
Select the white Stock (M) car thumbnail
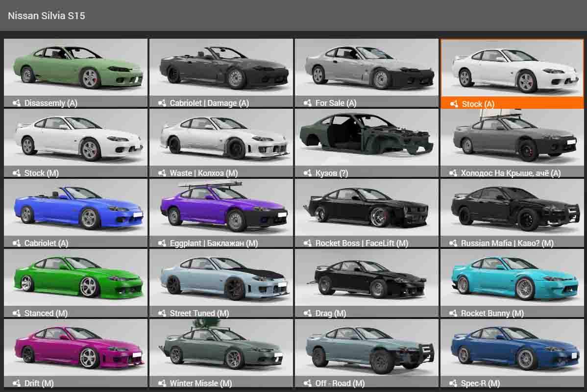75,138
